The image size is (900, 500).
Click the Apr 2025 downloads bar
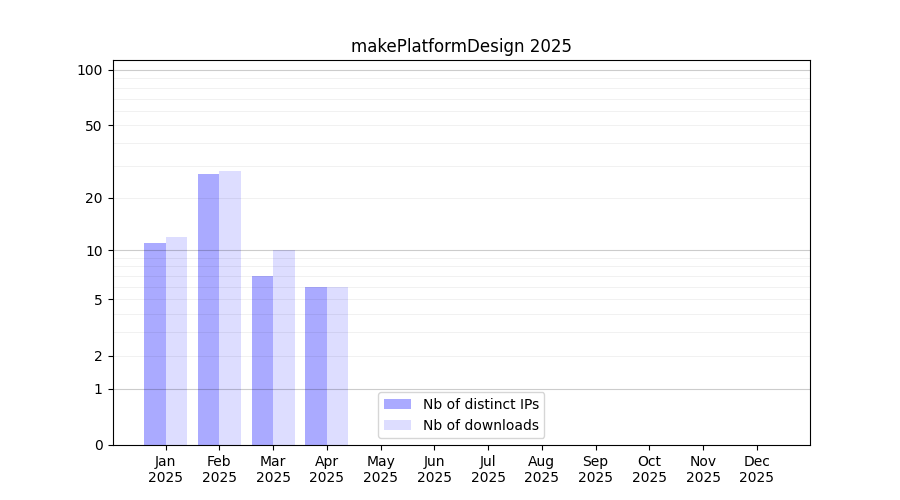338,366
